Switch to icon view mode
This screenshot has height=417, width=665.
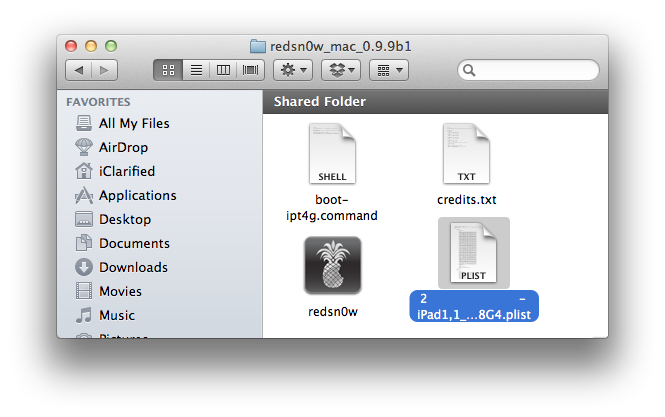pos(167,70)
